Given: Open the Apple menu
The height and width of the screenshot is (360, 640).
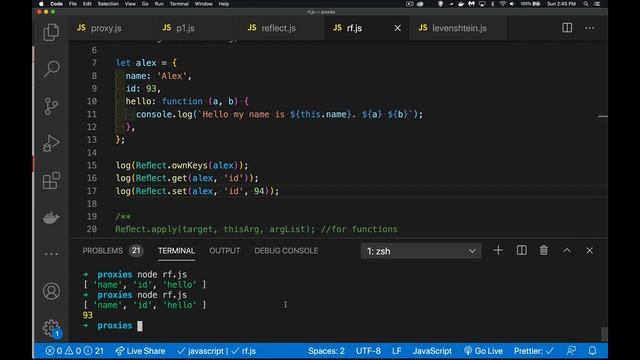Looking at the screenshot, I should pos(41,4).
